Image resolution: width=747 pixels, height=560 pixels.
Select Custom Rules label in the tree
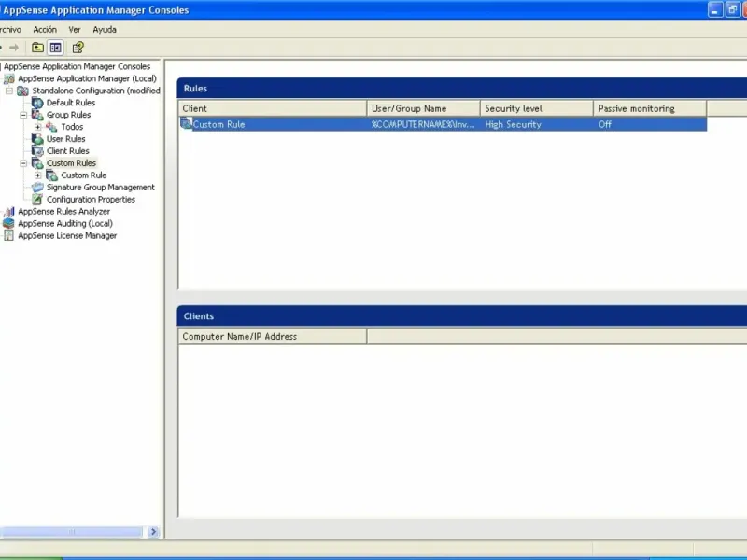click(71, 163)
